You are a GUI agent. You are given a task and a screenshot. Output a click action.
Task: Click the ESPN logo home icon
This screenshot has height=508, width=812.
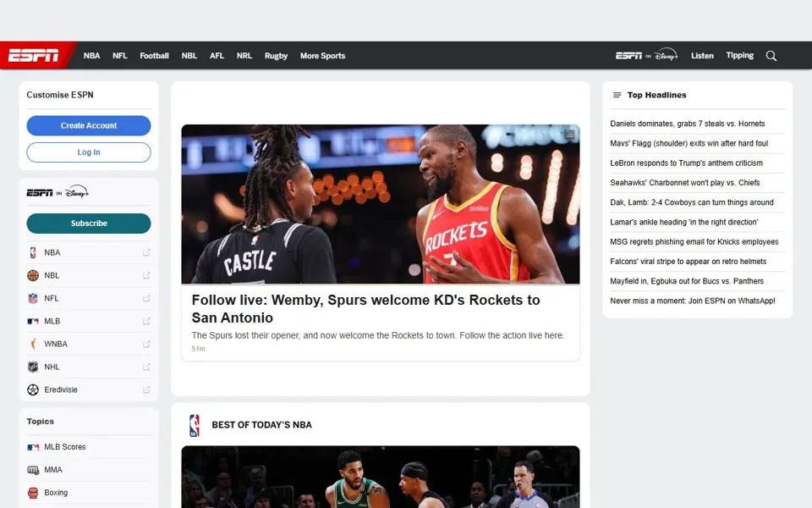34,56
